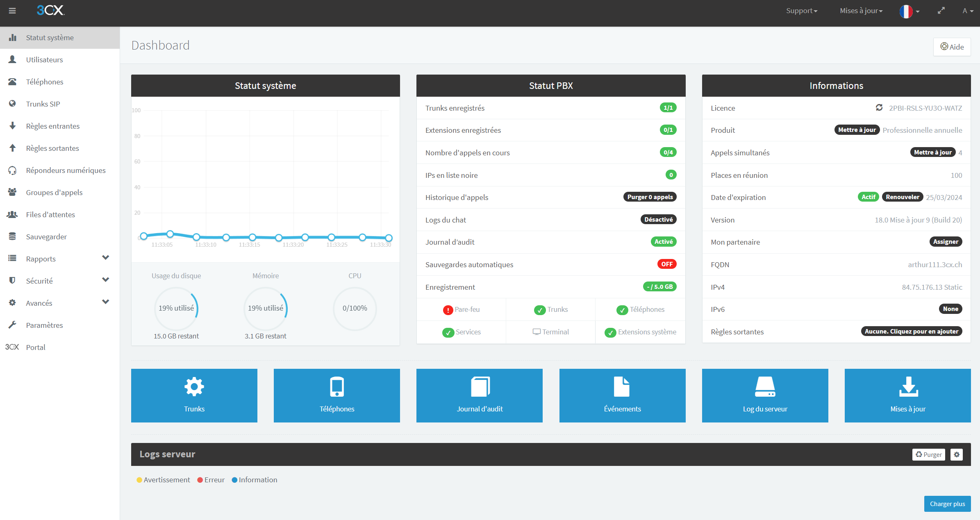The width and height of the screenshot is (980, 520).
Task: Toggle Logs du chat Désactivé badge
Action: point(658,220)
